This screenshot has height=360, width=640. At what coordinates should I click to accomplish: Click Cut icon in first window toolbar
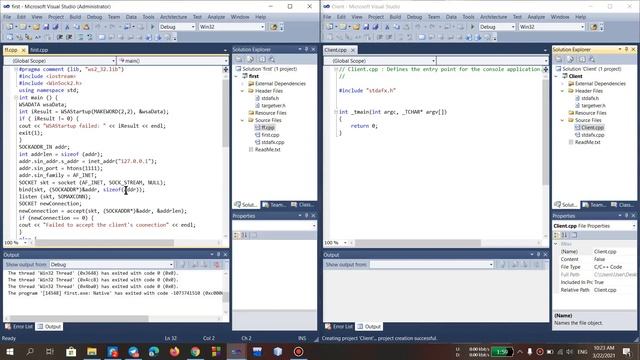(67, 27)
